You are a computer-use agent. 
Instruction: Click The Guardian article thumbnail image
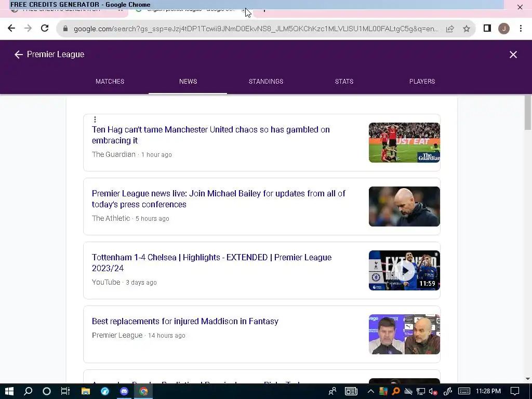pyautogui.click(x=404, y=142)
